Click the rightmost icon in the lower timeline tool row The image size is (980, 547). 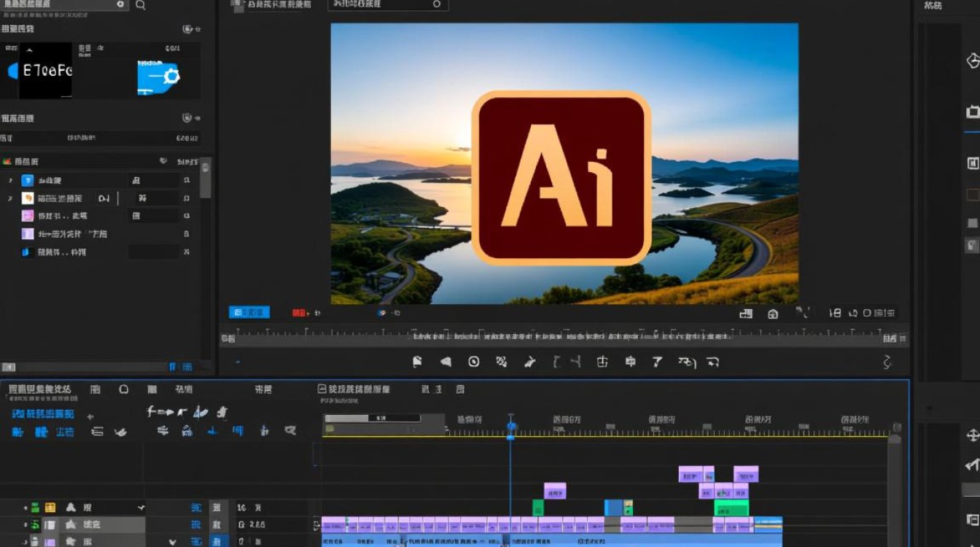(x=290, y=431)
